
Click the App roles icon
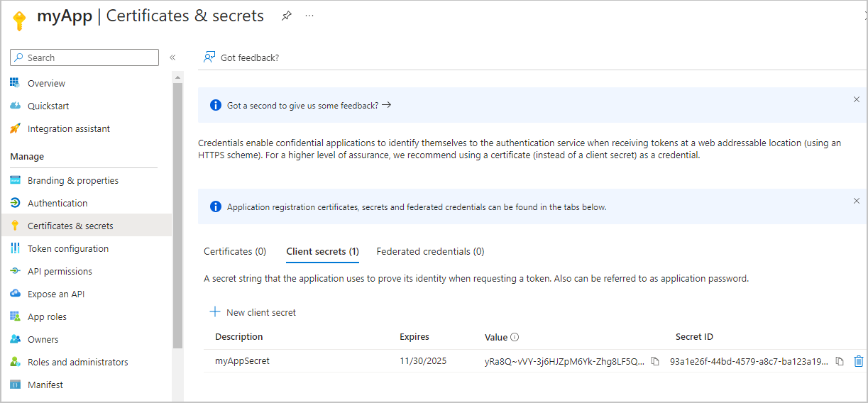coord(15,316)
